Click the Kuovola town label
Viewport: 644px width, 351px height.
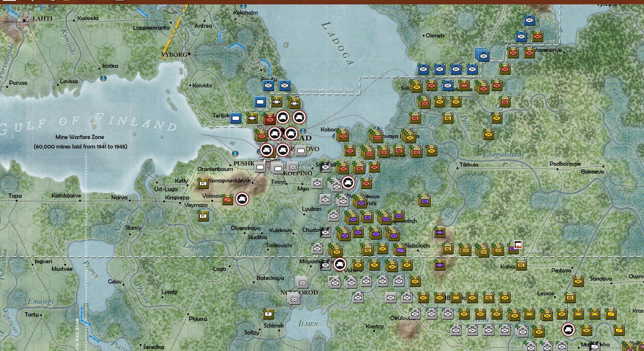tap(88, 18)
